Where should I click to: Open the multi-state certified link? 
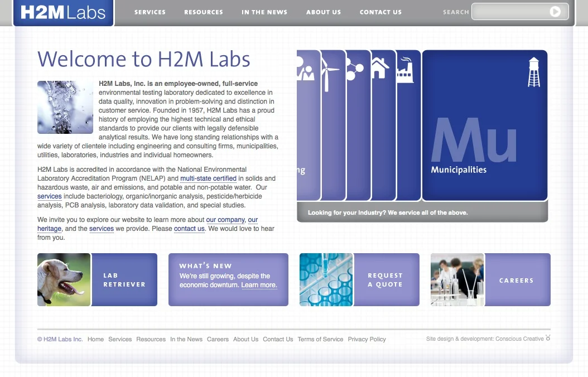(208, 178)
